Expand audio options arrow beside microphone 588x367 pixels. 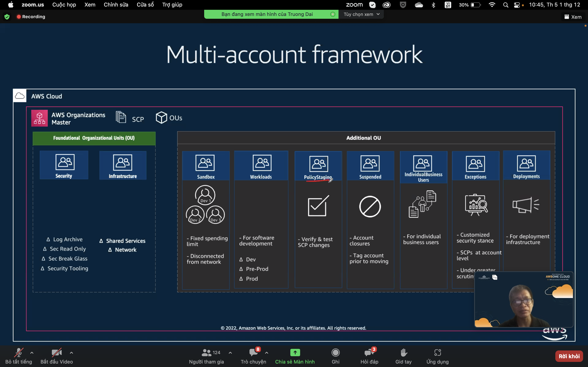point(32,353)
